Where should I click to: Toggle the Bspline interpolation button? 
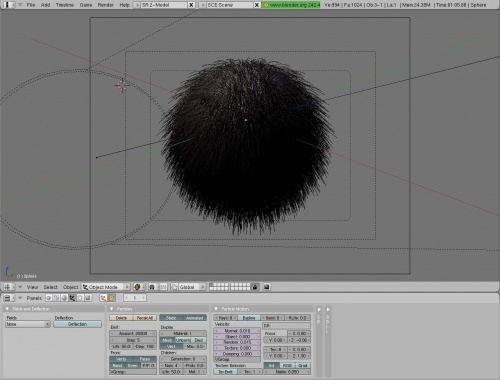pyautogui.click(x=249, y=318)
